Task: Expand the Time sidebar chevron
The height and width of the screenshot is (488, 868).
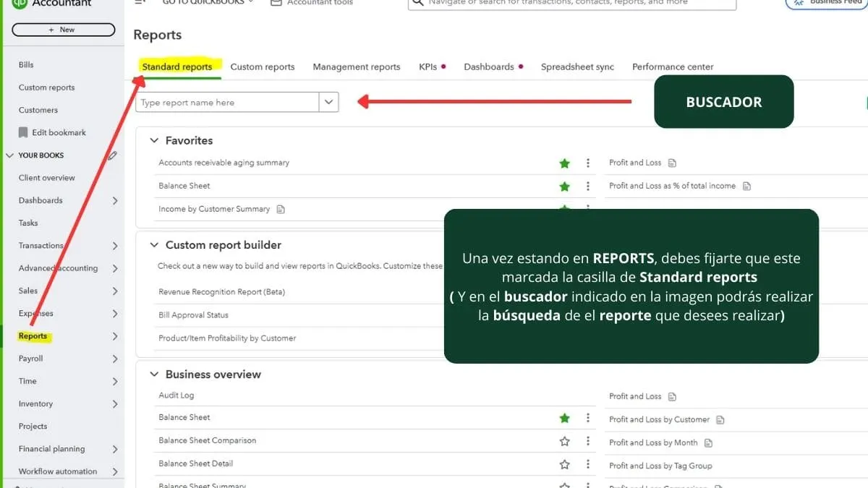Action: (x=115, y=381)
